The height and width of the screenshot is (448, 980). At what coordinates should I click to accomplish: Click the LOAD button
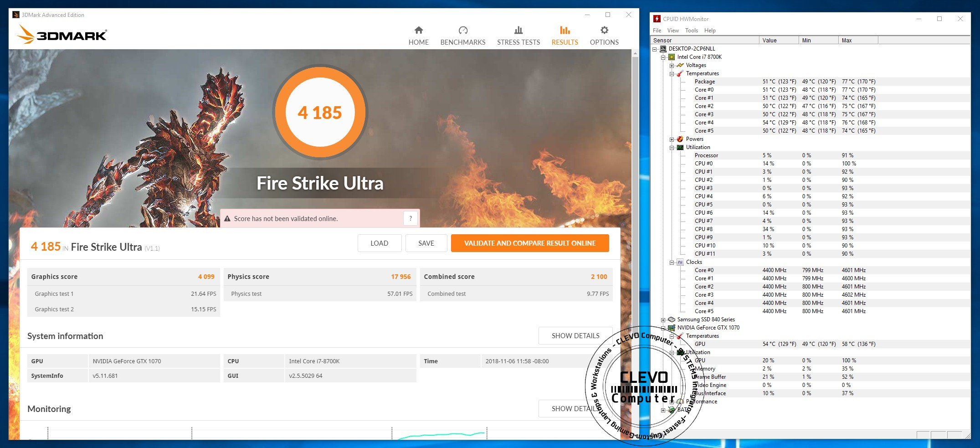[380, 243]
